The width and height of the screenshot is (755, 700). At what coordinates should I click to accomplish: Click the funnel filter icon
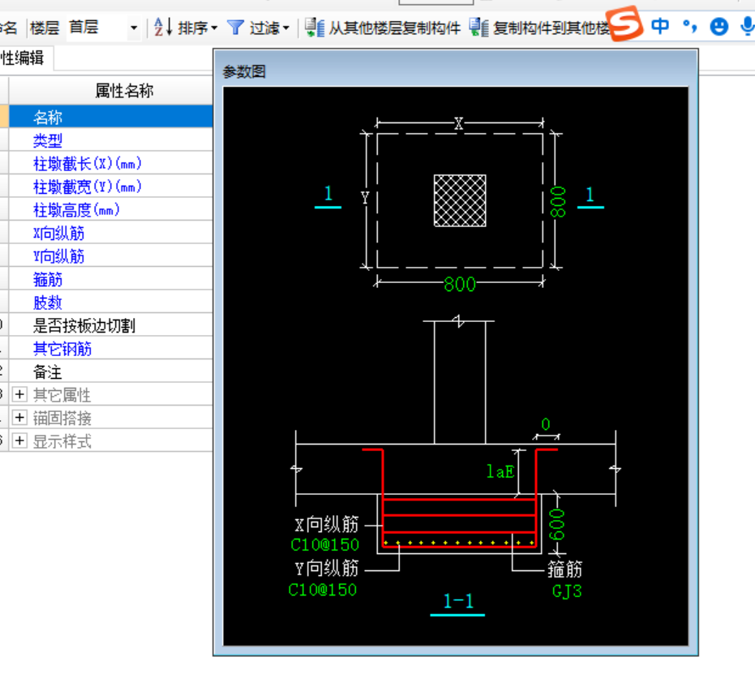point(235,28)
